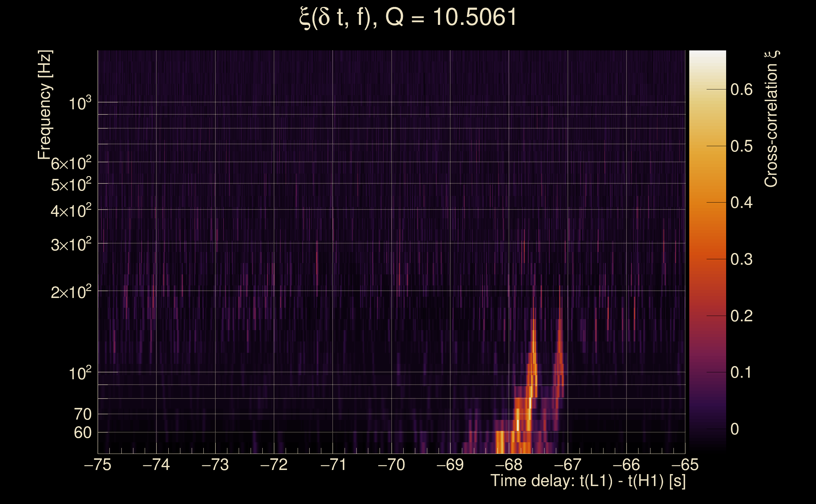This screenshot has width=816, height=504.
Task: Click the -75 tick label on the time axis
Action: pos(98,465)
